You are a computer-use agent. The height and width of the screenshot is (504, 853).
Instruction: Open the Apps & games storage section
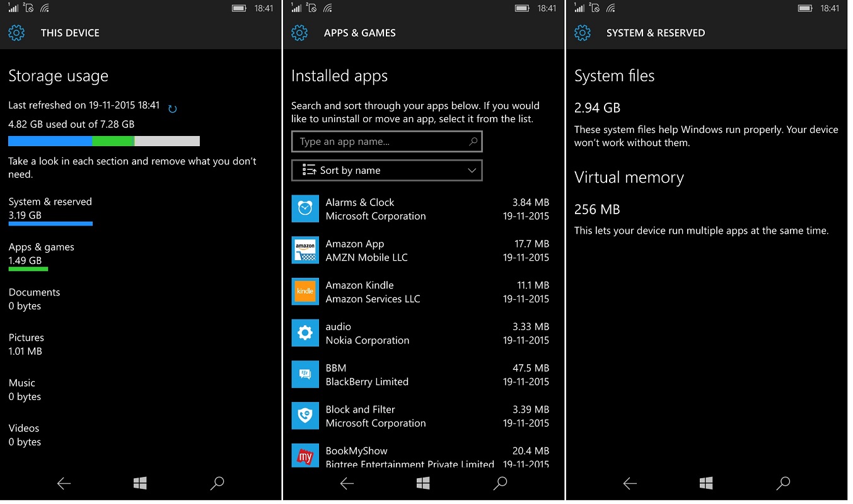(42, 254)
